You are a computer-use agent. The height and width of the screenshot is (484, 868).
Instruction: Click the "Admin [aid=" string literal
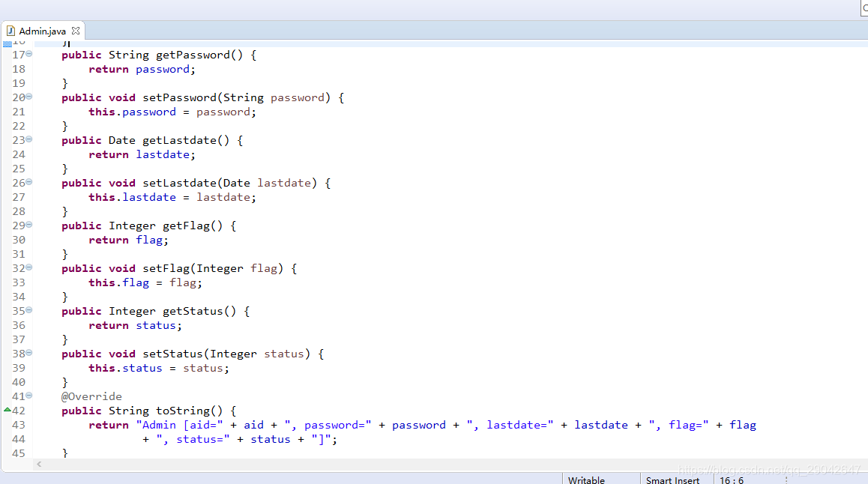pyautogui.click(x=179, y=426)
